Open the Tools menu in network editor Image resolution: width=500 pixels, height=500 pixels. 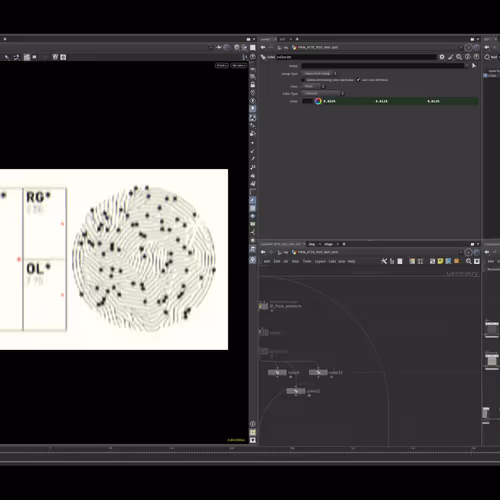click(x=307, y=261)
